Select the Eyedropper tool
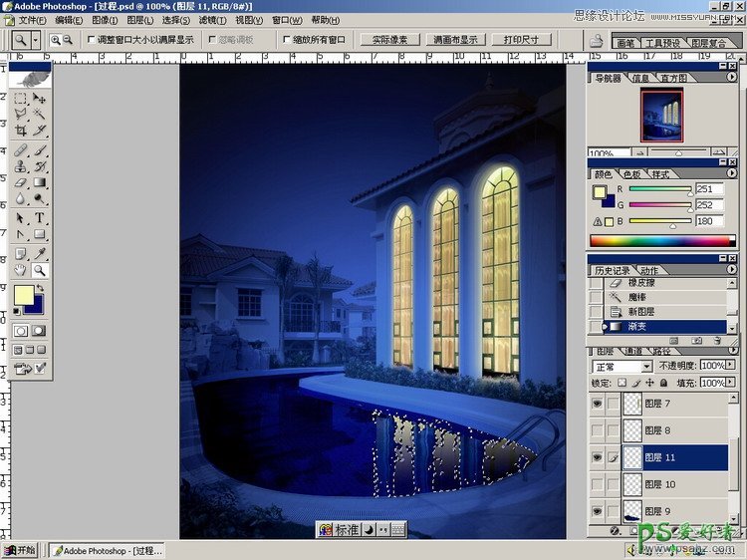The image size is (747, 560). [40, 253]
